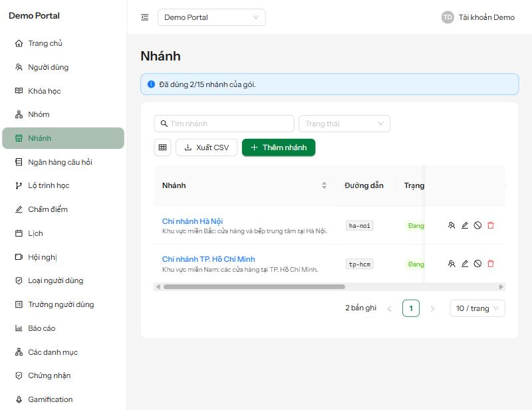Expand the Trạng thái filter dropdown

point(344,124)
